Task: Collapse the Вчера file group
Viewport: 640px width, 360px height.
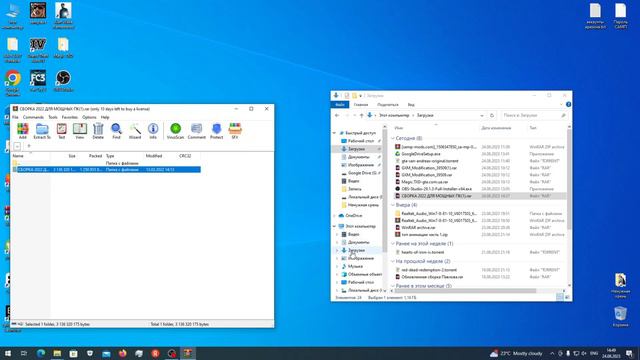Action: pyautogui.click(x=393, y=205)
